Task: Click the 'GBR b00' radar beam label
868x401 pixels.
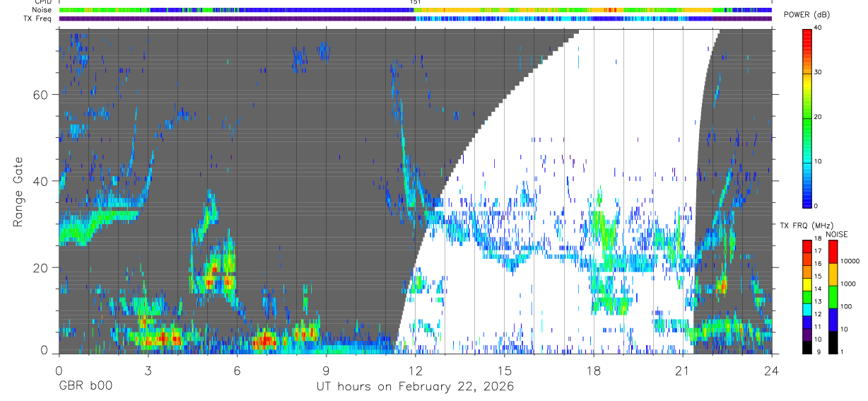Action: [x=86, y=387]
